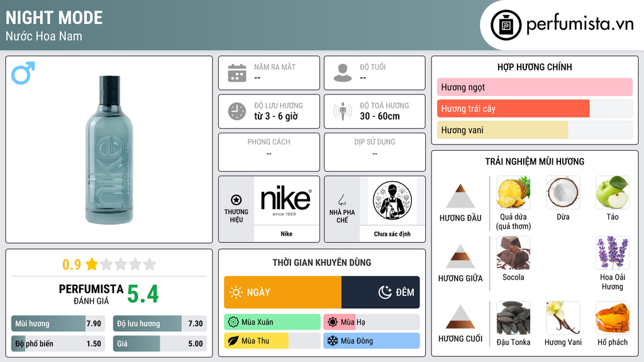This screenshot has width=644, height=362.
Task: Click the Hương đầu pyramid icon
Action: tap(460, 196)
